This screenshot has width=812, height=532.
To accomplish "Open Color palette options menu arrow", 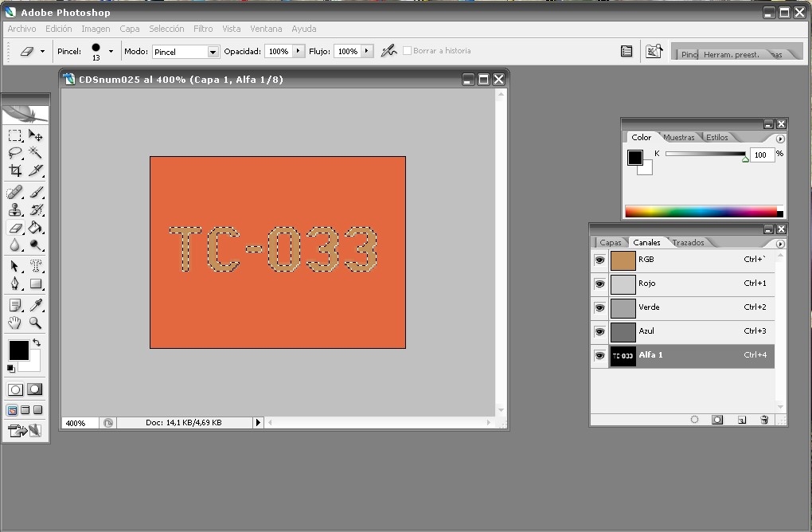I will tap(780, 139).
